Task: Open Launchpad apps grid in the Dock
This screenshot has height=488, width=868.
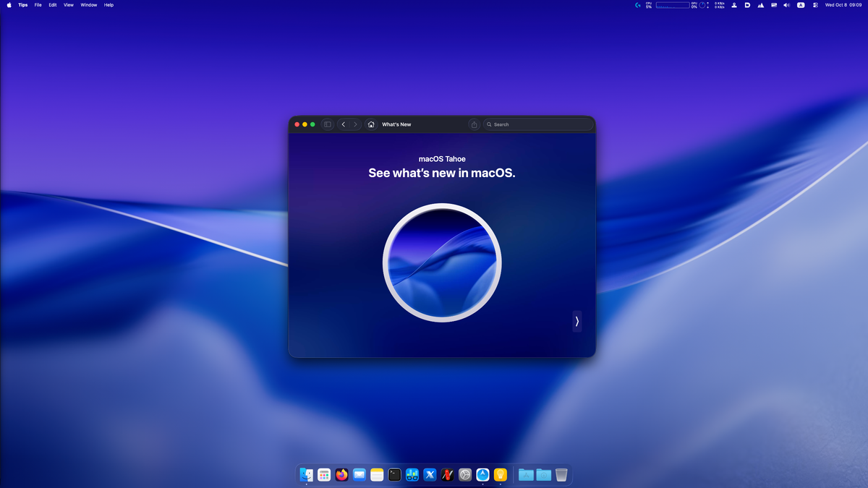Action: tap(324, 474)
